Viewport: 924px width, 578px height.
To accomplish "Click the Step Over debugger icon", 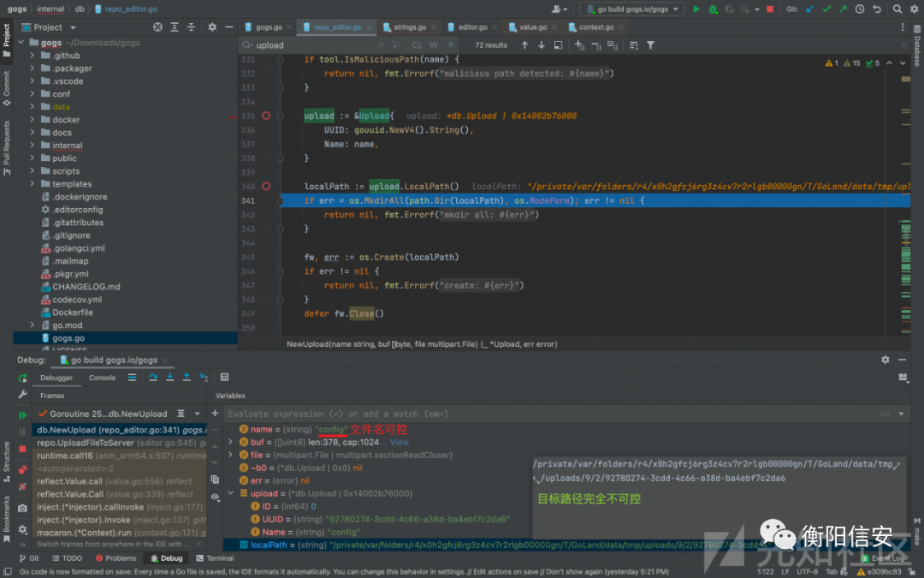I will click(153, 377).
